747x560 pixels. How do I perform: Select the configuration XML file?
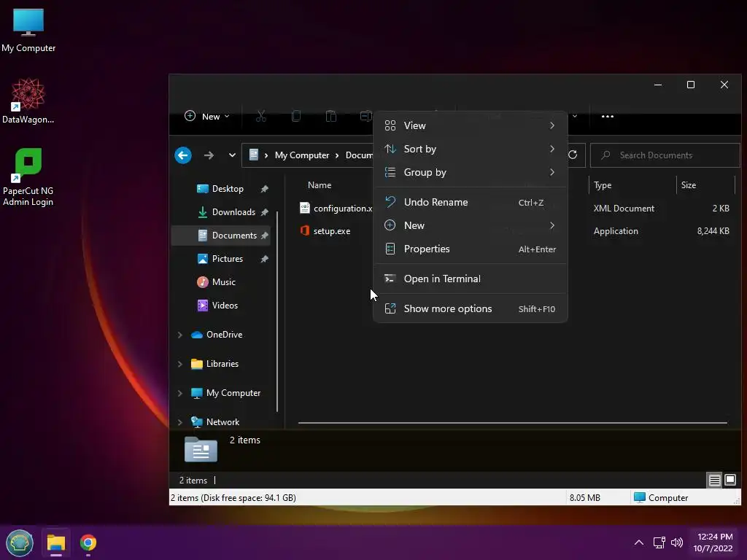(336, 208)
